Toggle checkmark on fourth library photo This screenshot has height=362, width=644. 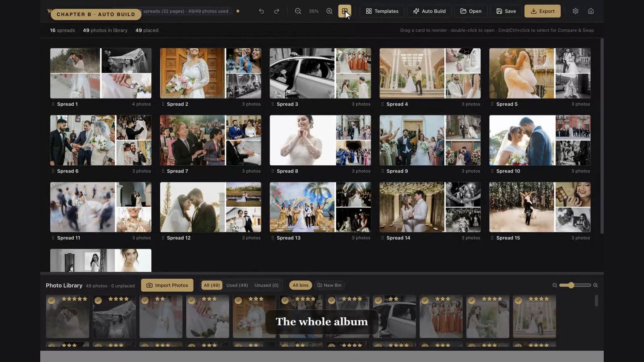(192, 300)
